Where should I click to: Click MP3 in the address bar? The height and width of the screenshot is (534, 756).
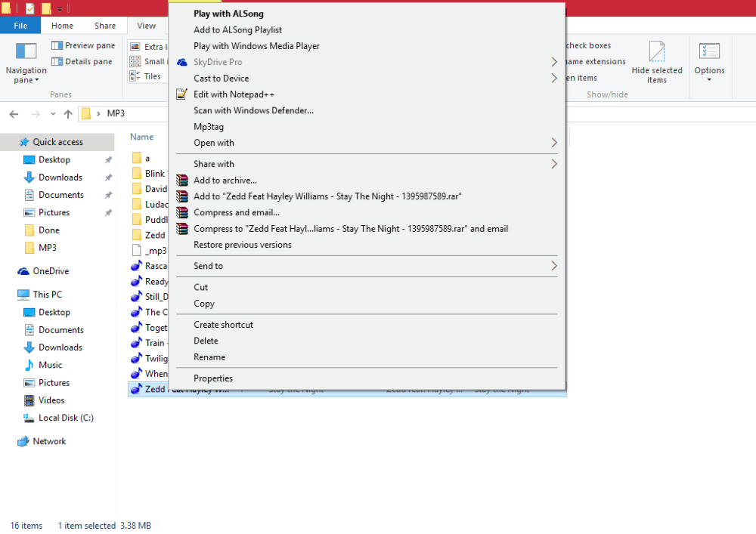[x=116, y=113]
